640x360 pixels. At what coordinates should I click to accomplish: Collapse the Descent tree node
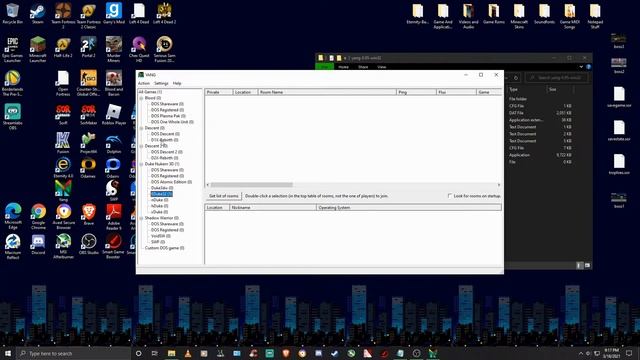(x=141, y=128)
